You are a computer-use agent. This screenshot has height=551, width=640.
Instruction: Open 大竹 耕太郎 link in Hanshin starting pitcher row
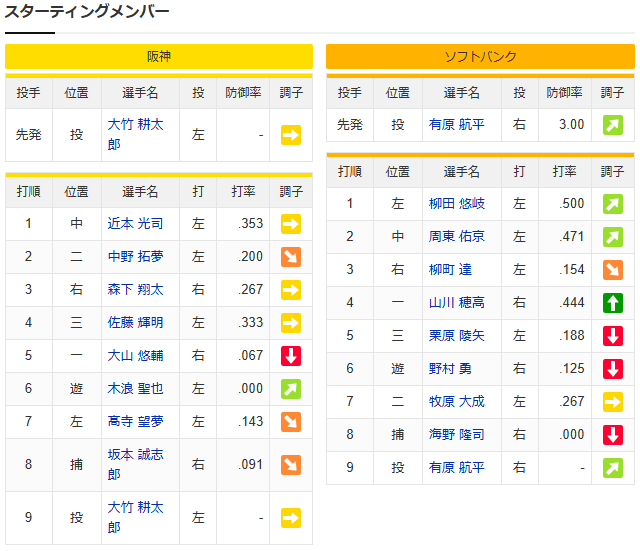coord(135,134)
